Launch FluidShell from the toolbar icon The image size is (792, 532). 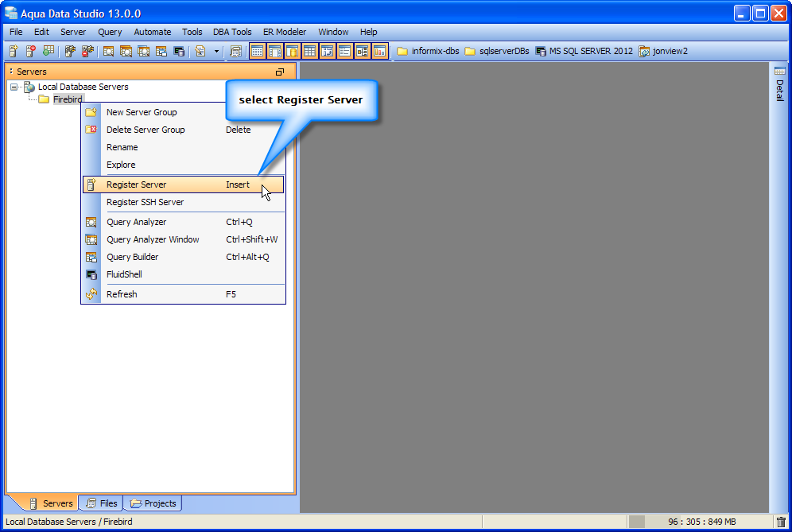(179, 51)
